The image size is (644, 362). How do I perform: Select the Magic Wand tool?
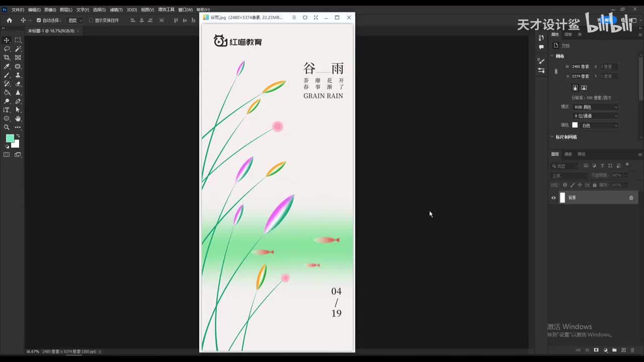click(18, 49)
